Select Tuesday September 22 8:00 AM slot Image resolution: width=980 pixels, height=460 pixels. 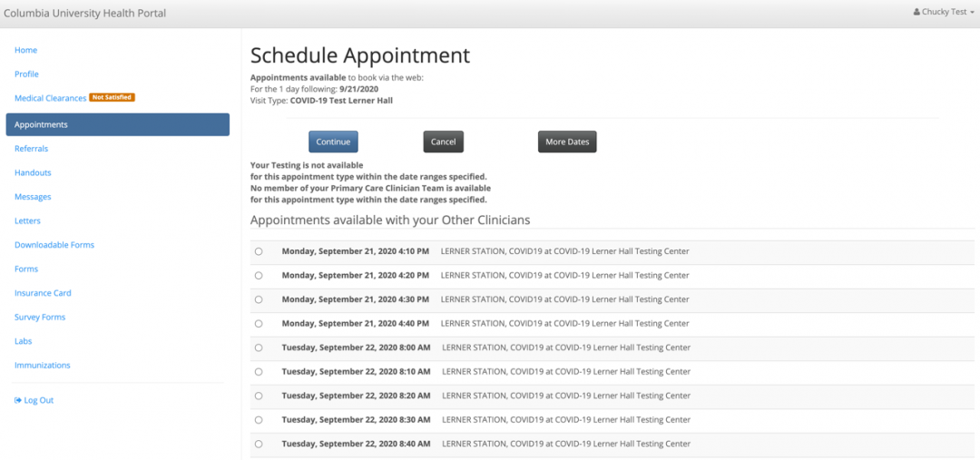click(x=259, y=347)
